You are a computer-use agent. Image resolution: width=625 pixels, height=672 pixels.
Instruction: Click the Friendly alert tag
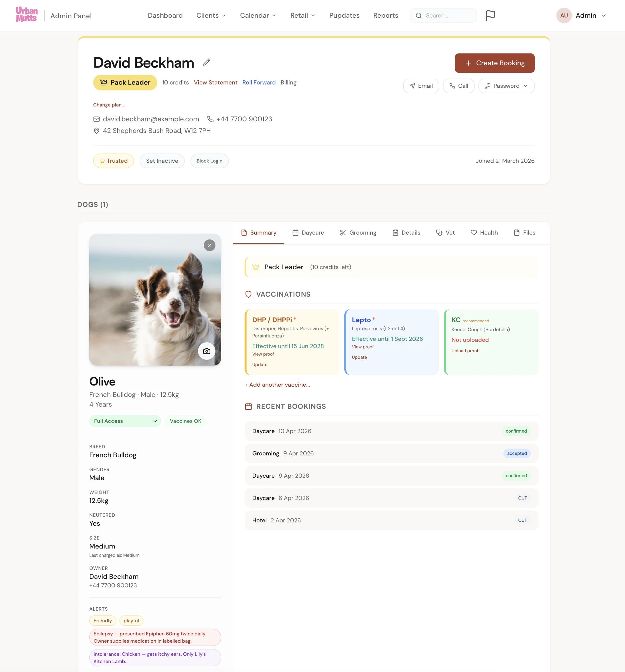coord(103,620)
